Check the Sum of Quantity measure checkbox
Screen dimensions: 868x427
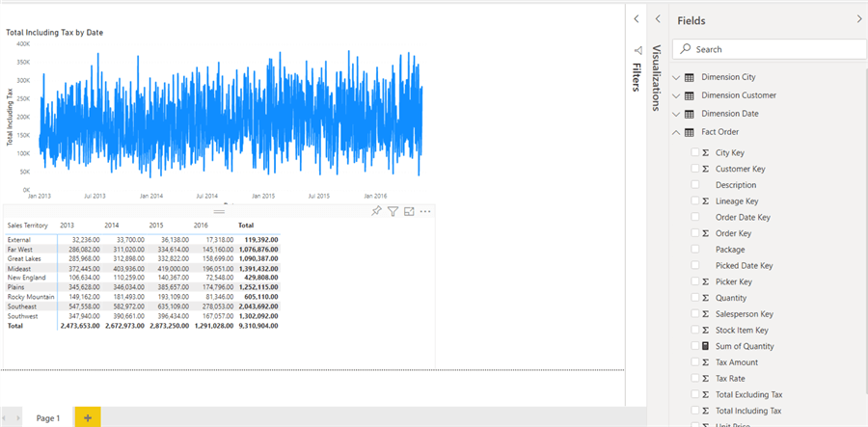pyautogui.click(x=694, y=346)
